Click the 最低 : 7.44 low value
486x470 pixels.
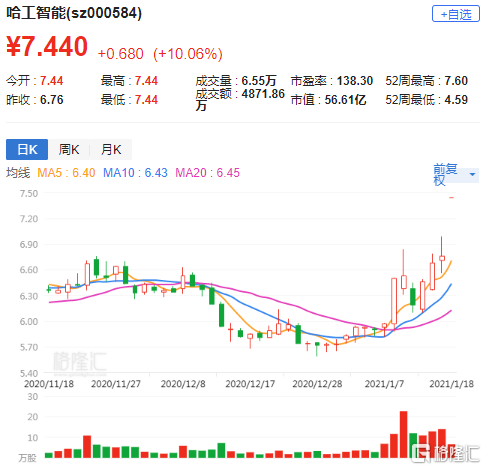click(129, 100)
